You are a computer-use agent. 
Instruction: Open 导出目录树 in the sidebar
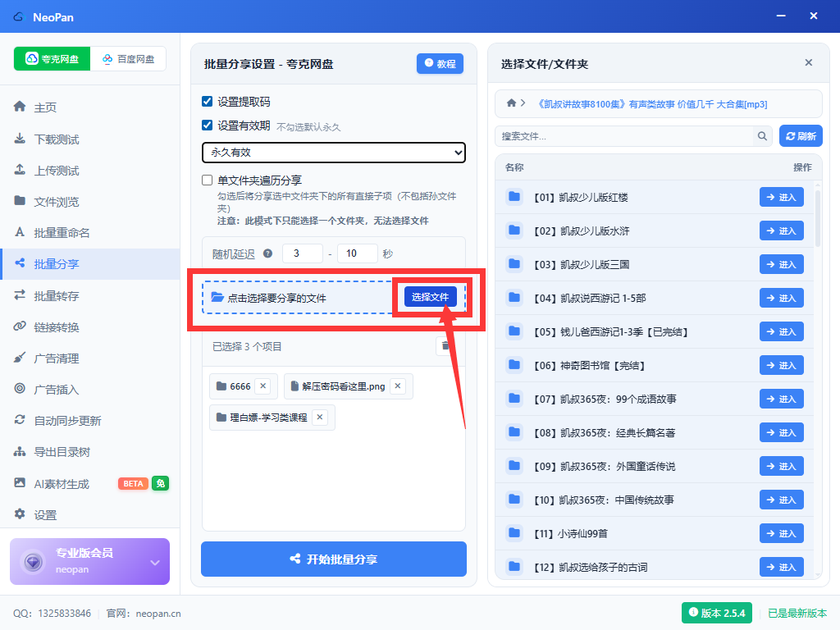tap(90, 452)
